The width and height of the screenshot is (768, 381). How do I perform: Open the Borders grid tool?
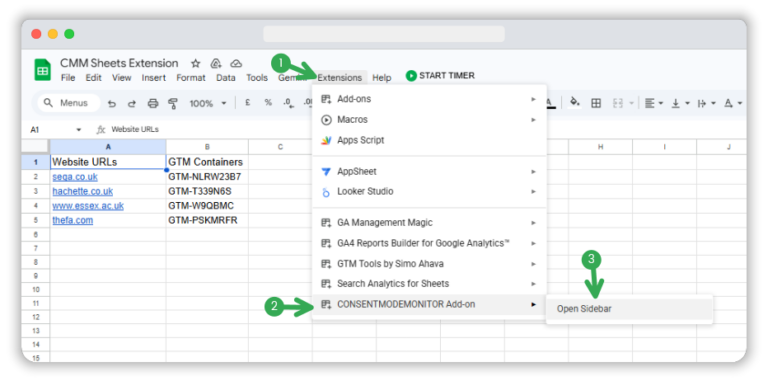point(596,103)
